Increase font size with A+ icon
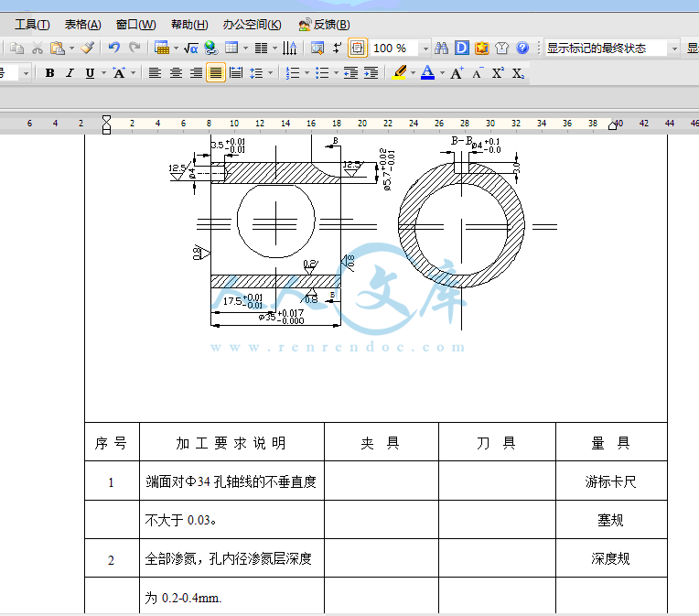 click(457, 72)
